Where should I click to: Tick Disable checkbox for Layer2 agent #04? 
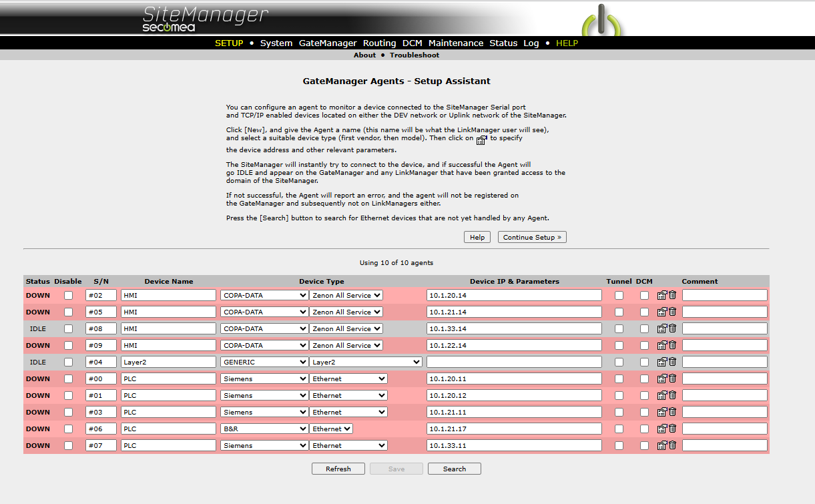pos(68,362)
